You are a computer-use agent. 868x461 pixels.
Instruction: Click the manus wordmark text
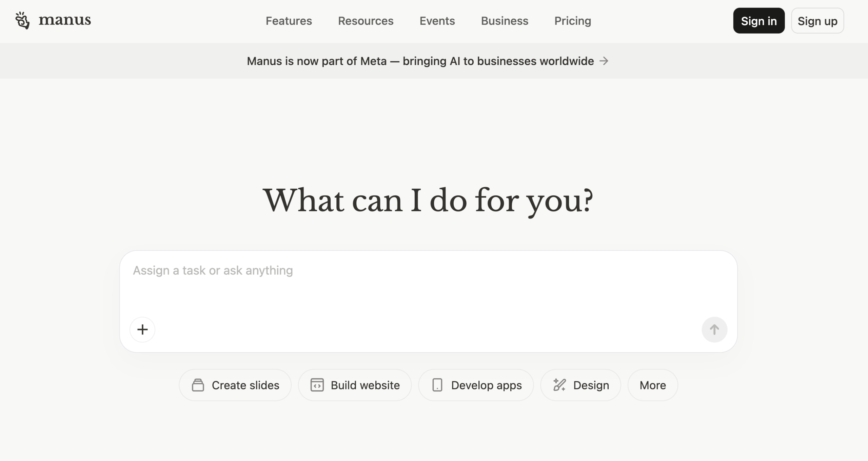(65, 20)
